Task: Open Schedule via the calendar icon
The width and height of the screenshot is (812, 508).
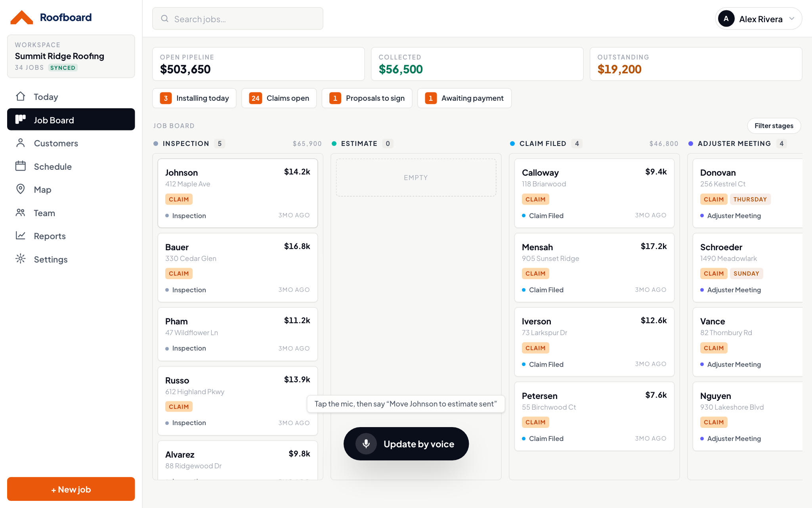Action: point(21,166)
